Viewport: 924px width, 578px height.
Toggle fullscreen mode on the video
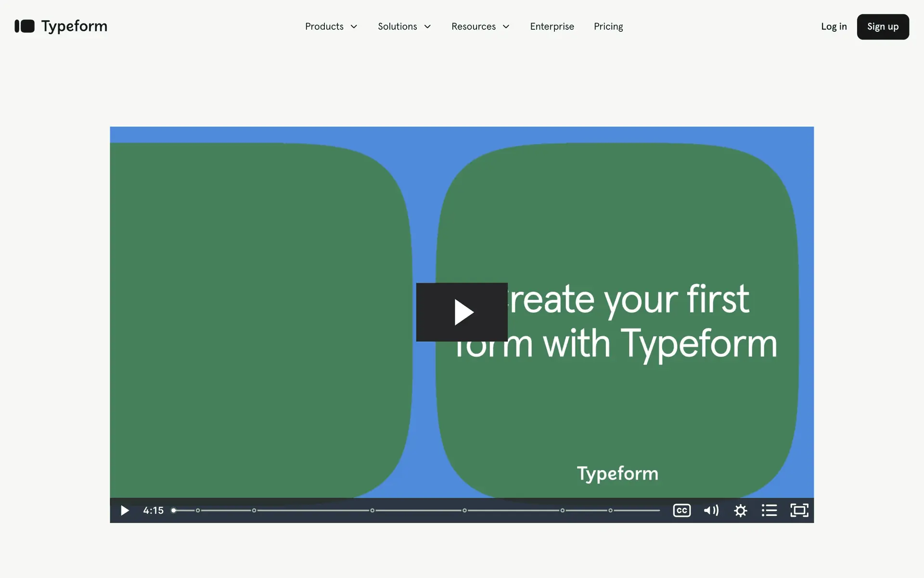pos(799,511)
